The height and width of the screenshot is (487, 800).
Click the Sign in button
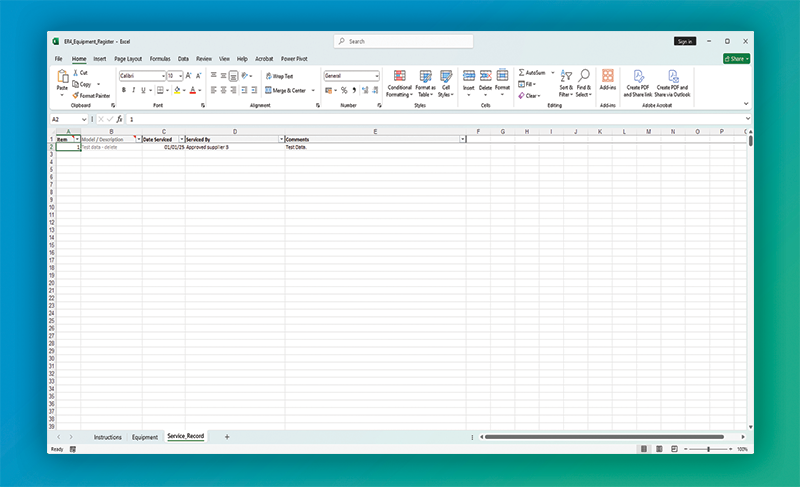click(x=685, y=41)
